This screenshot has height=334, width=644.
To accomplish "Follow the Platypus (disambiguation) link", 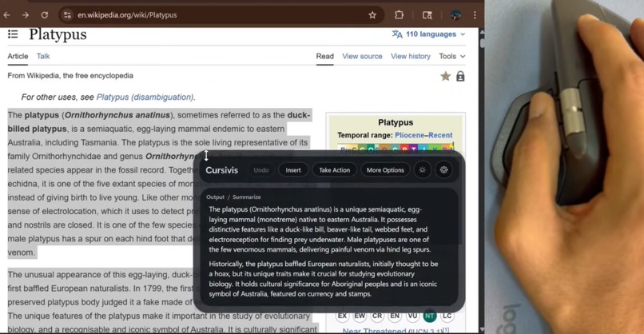I will (x=145, y=97).
